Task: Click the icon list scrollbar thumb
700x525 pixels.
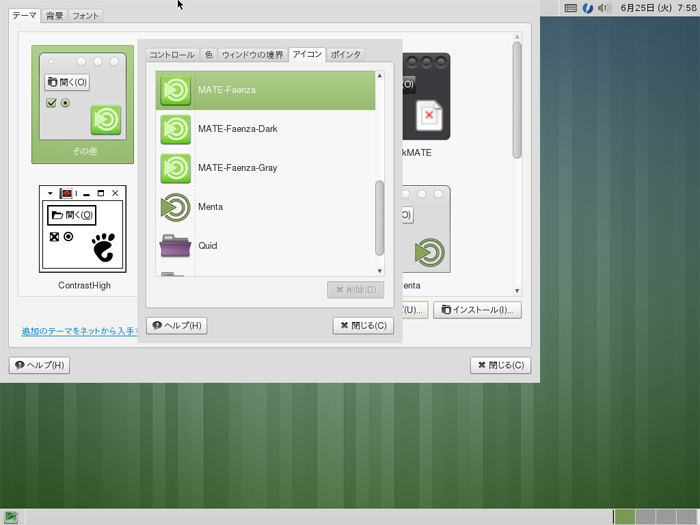Action: 379,218
